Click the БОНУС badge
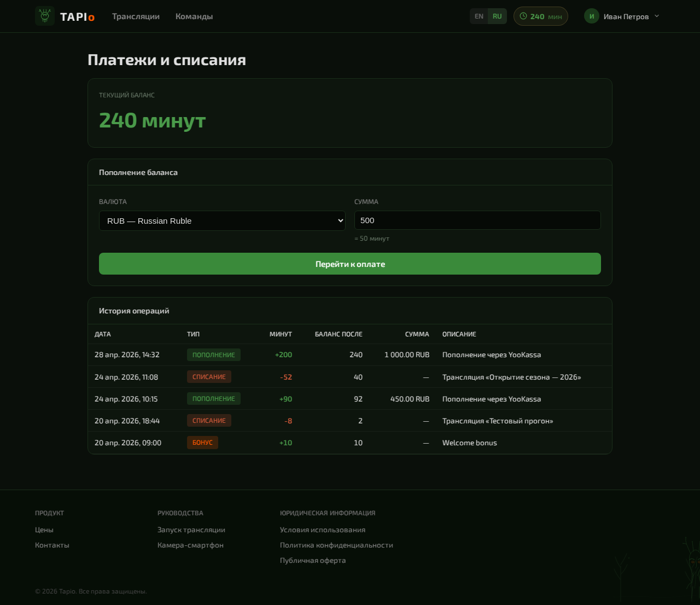700x605 pixels. tap(202, 443)
